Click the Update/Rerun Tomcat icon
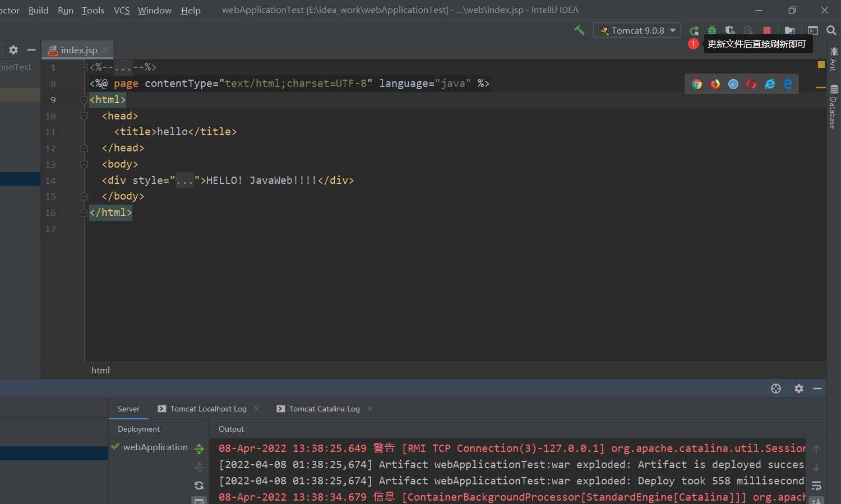The image size is (841, 504). 694,30
